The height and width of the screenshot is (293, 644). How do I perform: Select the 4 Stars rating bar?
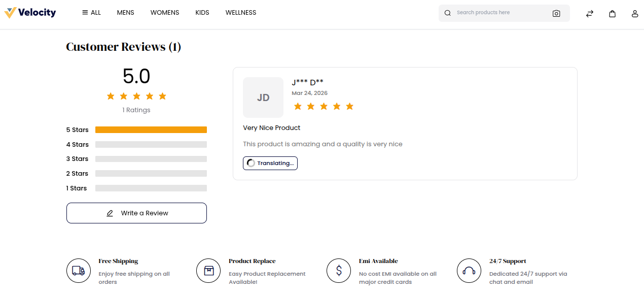point(151,145)
